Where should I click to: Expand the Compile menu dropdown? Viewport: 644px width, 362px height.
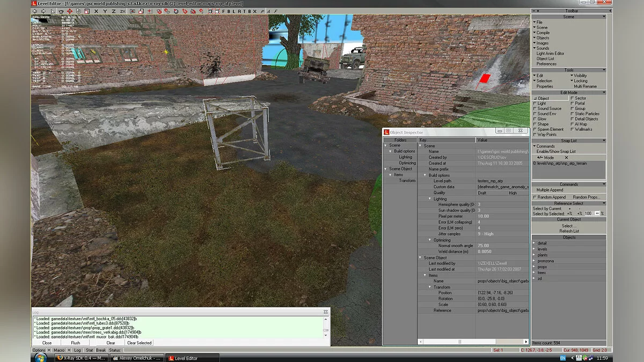point(541,33)
